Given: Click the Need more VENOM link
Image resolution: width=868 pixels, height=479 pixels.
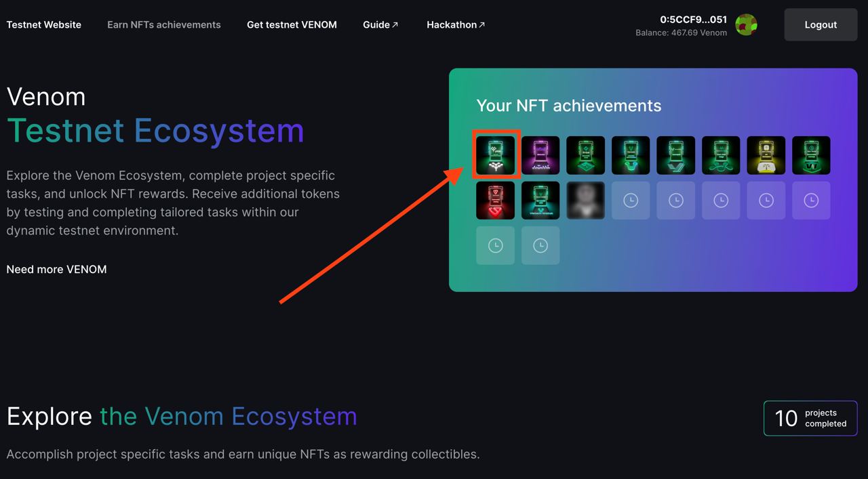Looking at the screenshot, I should (x=56, y=270).
